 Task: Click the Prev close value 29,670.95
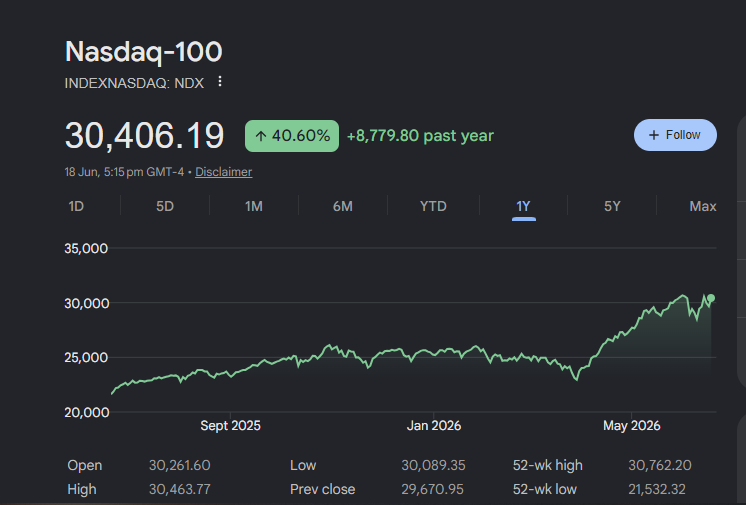(432, 489)
